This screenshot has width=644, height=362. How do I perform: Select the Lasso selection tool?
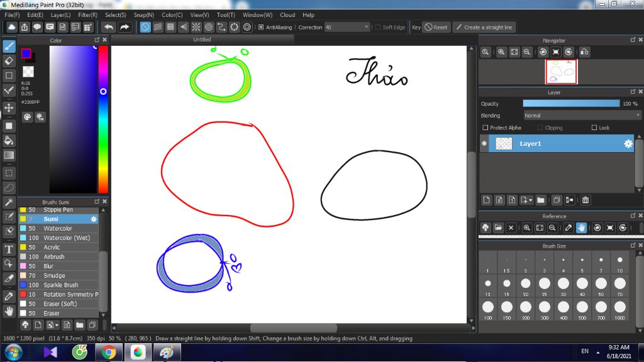9,187
